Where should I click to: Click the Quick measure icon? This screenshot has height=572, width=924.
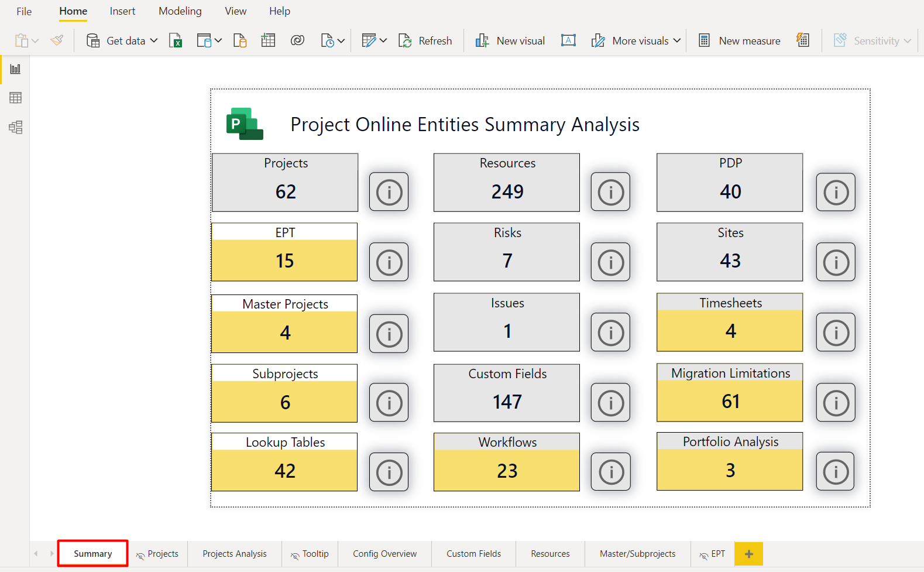pyautogui.click(x=803, y=40)
